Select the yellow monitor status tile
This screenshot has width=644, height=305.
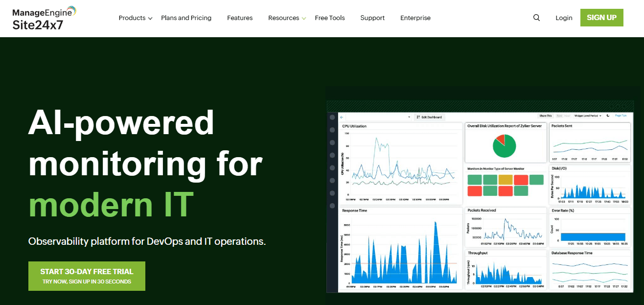[x=506, y=180]
